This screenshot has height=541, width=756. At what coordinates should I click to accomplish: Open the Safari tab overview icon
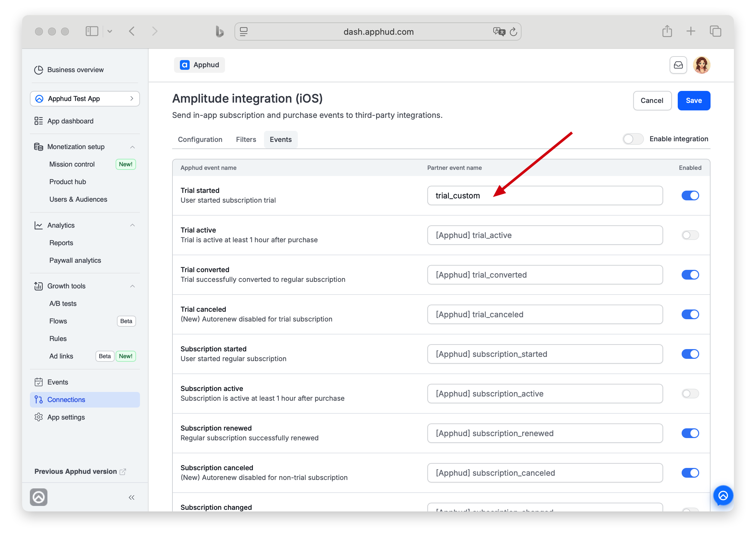(x=715, y=31)
